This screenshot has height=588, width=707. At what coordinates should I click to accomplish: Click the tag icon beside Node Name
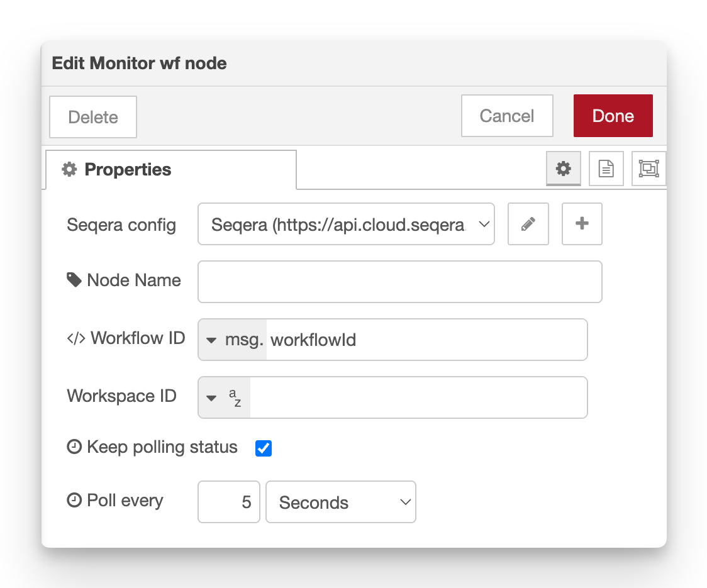click(x=74, y=279)
